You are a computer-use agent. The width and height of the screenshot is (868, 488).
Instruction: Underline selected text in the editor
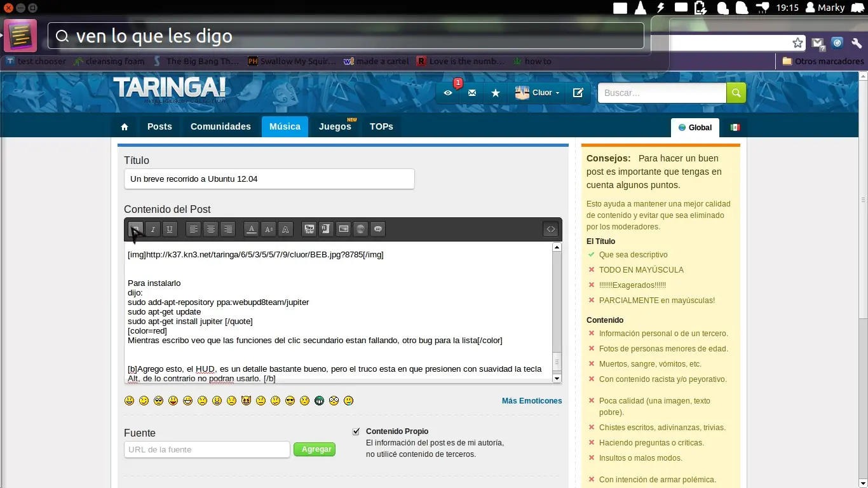tap(170, 229)
